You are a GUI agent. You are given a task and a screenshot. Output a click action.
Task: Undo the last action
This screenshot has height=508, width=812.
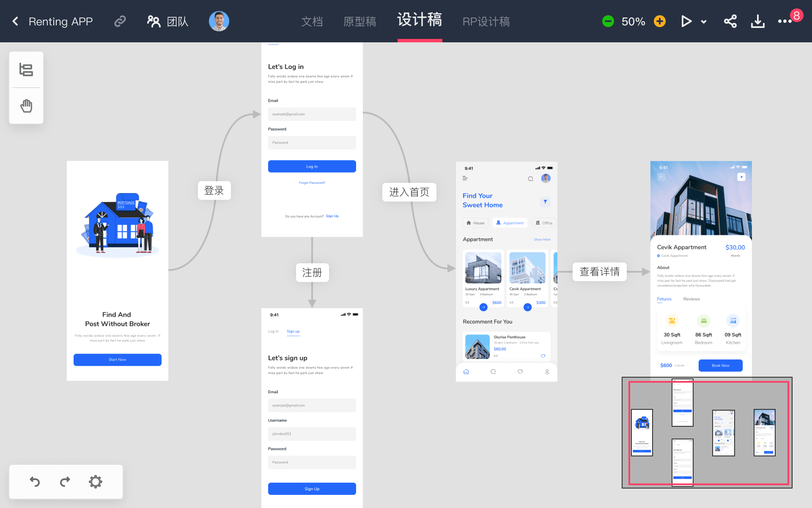35,482
